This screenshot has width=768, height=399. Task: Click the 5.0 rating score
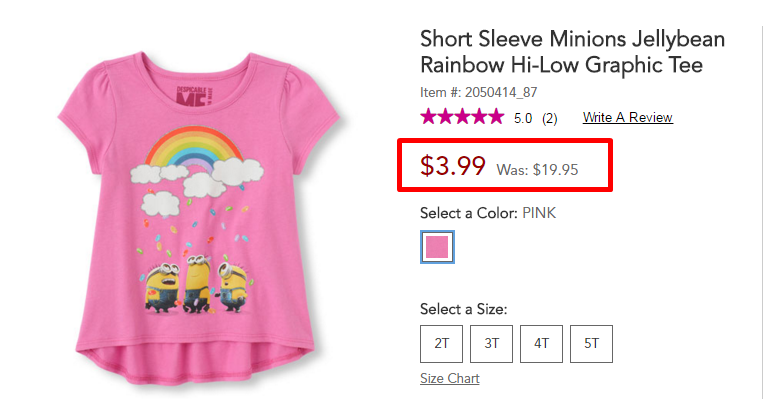pos(523,118)
